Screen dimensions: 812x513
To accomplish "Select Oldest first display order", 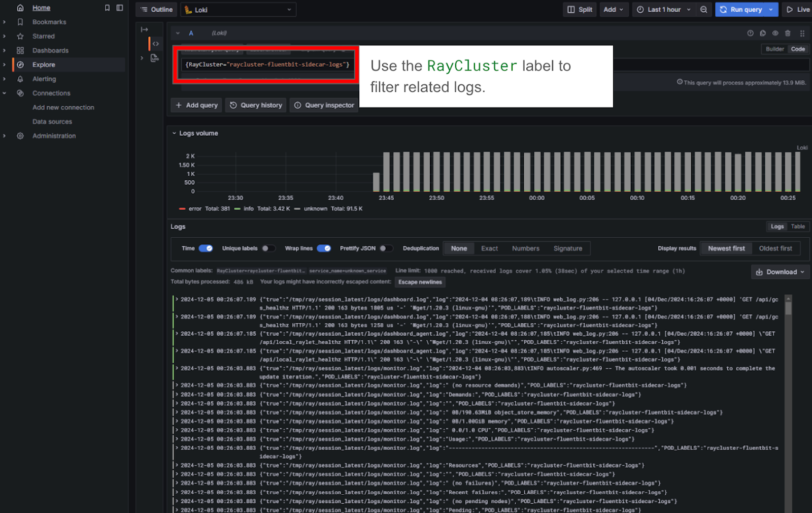I will [775, 248].
